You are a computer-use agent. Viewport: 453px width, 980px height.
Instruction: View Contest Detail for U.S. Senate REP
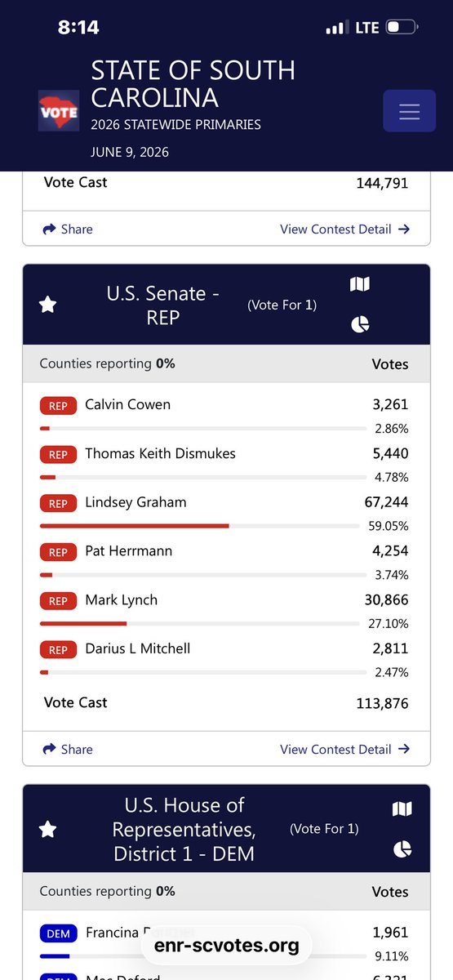point(344,749)
